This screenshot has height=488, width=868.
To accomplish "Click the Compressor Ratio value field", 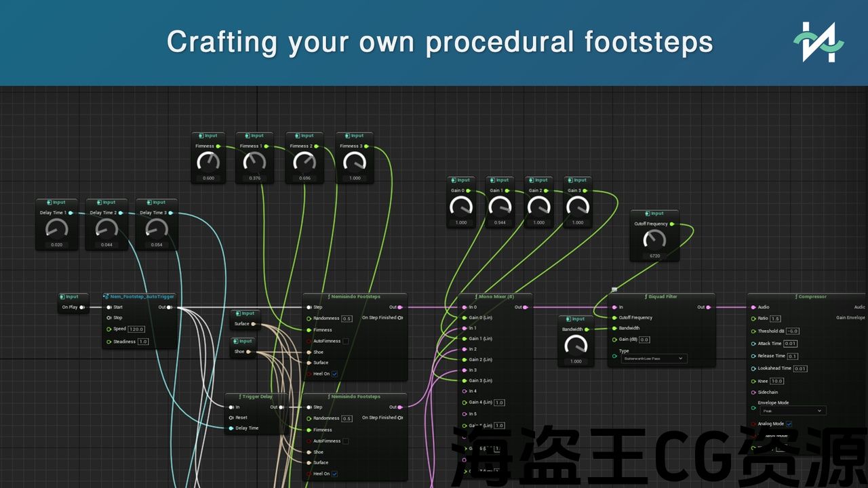I will [x=775, y=319].
